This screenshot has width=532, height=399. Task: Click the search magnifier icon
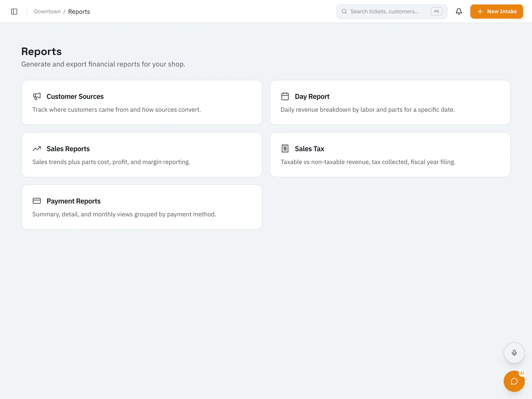[344, 11]
